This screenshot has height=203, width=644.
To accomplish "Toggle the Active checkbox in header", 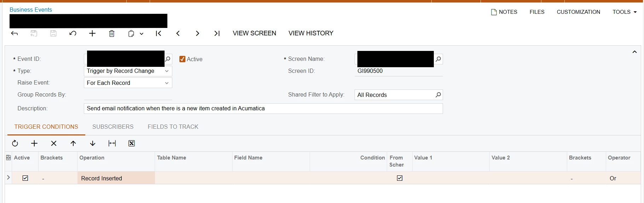I will [183, 59].
